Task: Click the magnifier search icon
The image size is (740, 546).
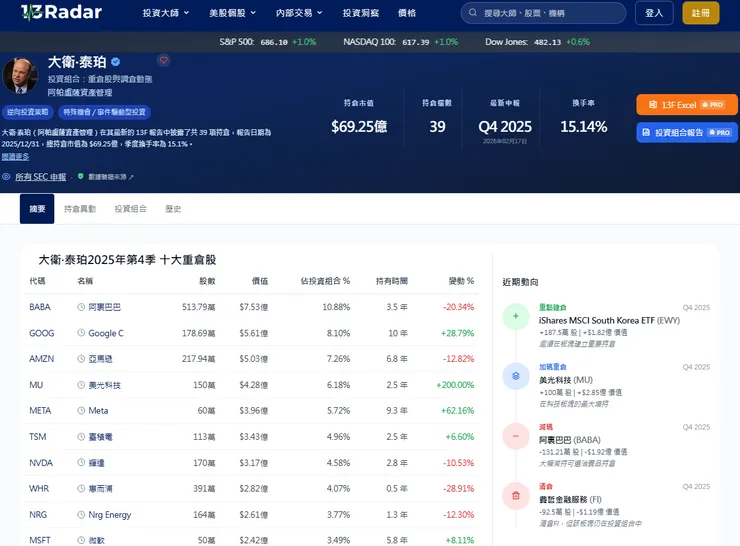Action: tap(472, 13)
